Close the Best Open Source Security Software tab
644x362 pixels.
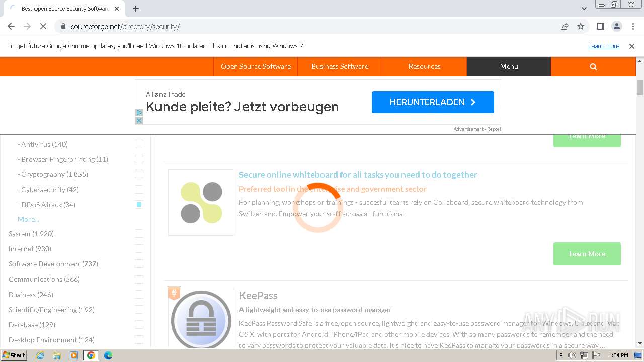point(117,9)
